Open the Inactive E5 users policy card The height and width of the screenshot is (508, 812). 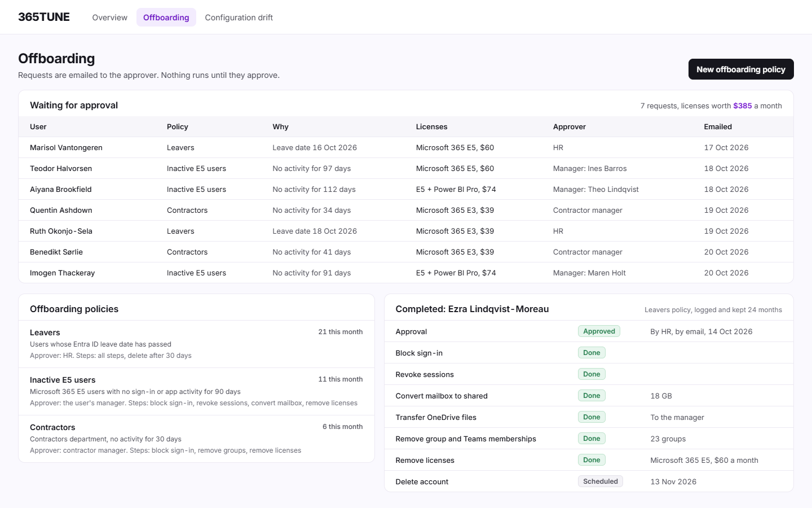(196, 391)
